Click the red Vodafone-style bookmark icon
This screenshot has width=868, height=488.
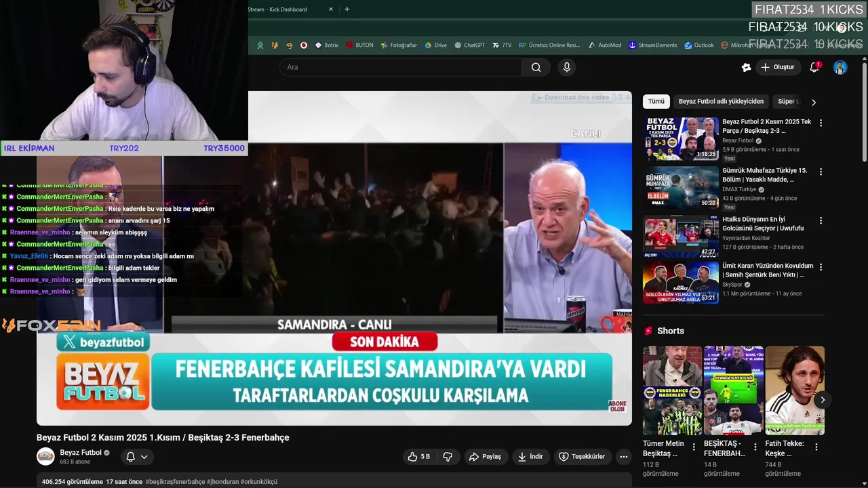click(304, 45)
